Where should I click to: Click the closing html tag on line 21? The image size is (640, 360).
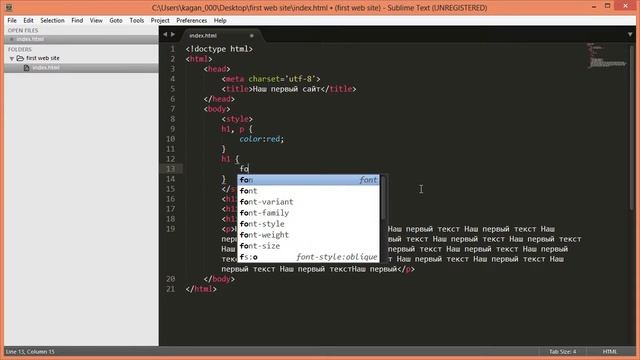click(201, 289)
